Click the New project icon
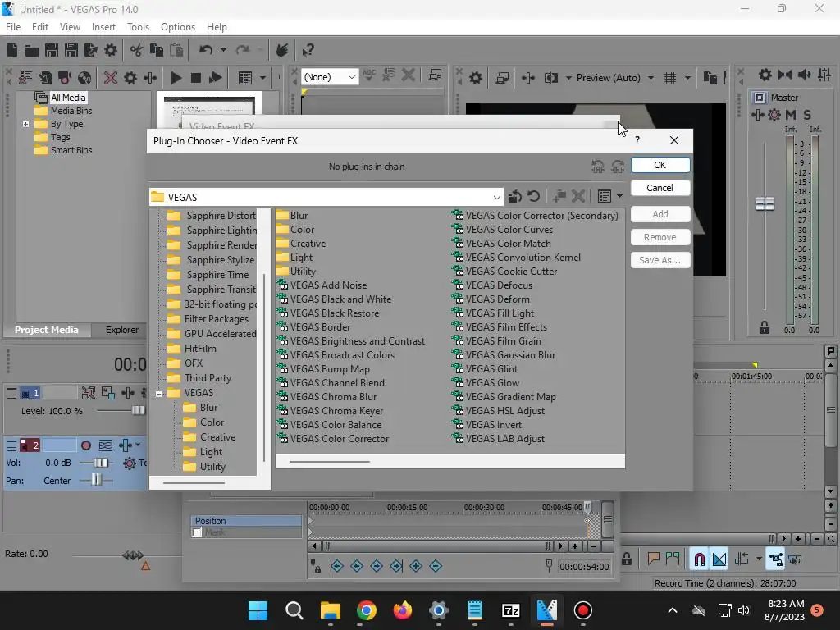 click(x=12, y=50)
